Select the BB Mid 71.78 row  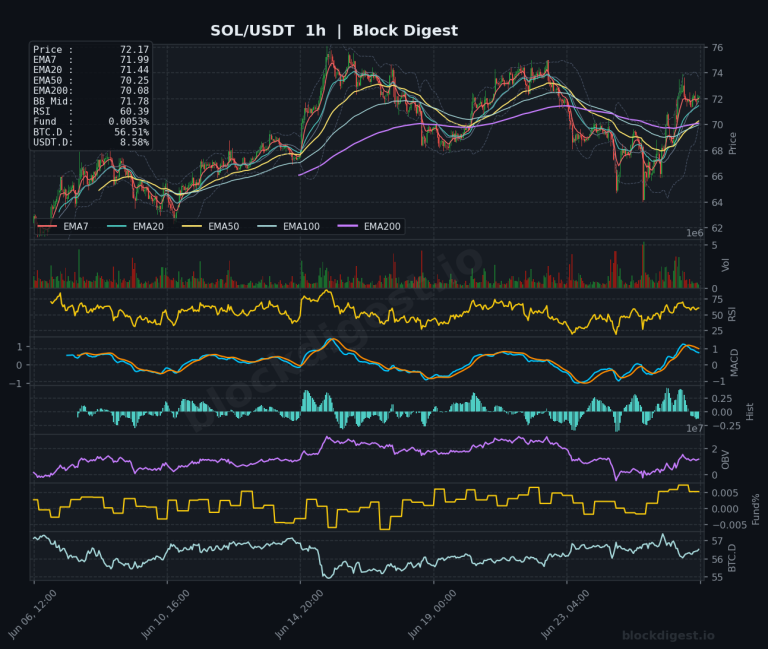[91, 101]
